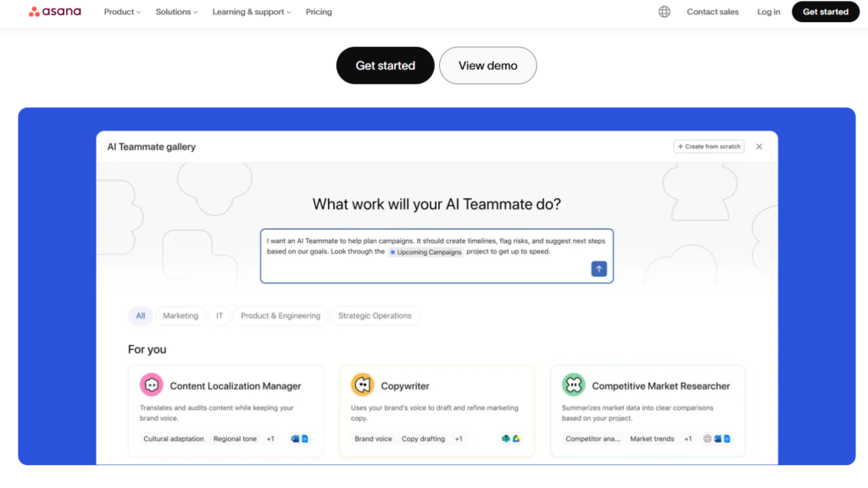Open the Content Localization Manager card title
Viewport: 868px width, 488px height.
236,386
